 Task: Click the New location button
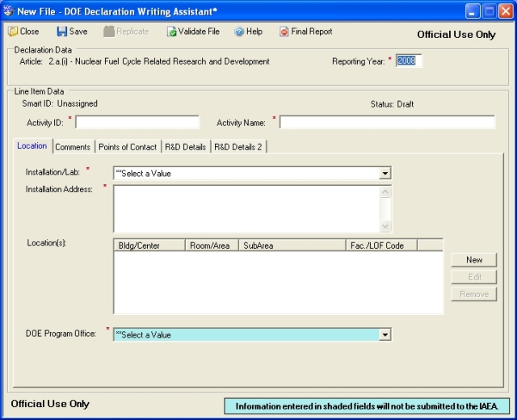pyautogui.click(x=474, y=260)
